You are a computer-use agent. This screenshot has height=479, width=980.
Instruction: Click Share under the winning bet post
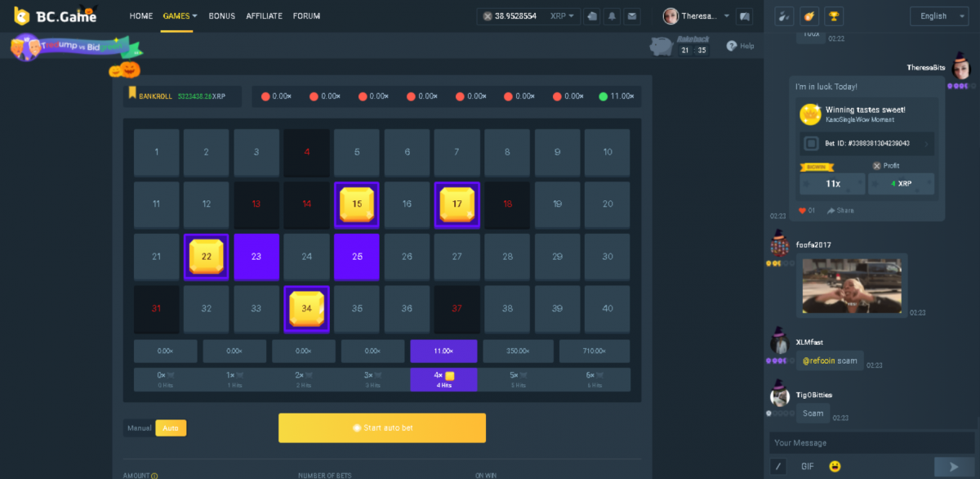tap(840, 210)
